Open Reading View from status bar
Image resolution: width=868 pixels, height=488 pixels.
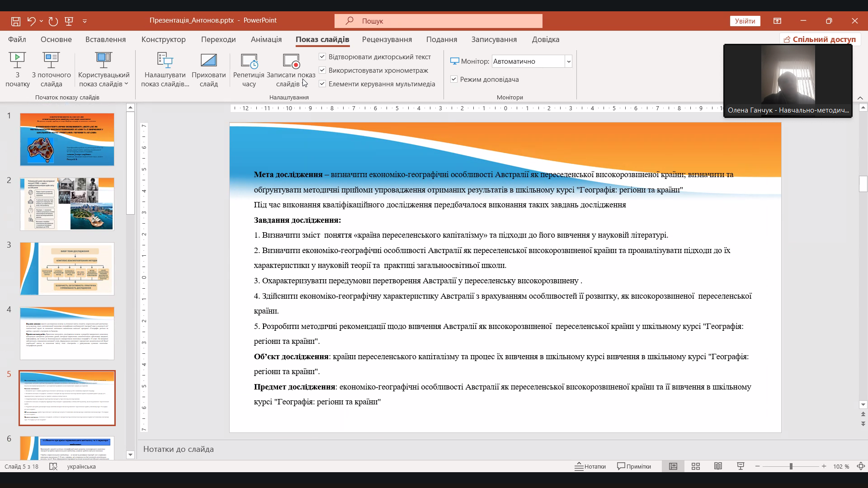pyautogui.click(x=718, y=466)
